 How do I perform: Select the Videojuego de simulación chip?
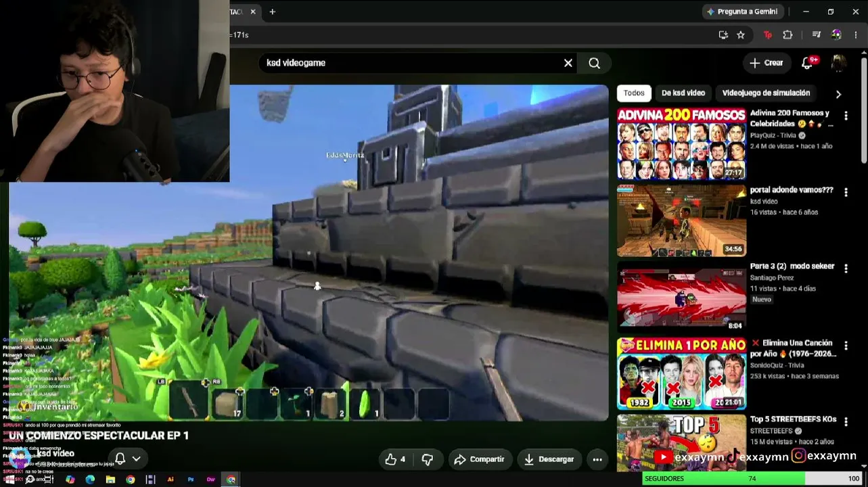click(x=766, y=93)
